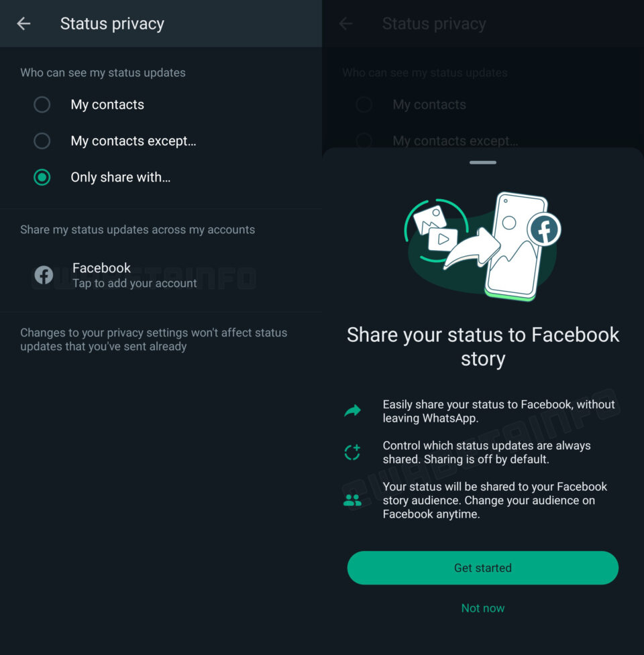Tap the Facebook logo in the accounts row
This screenshot has height=655, width=644.
44,275
